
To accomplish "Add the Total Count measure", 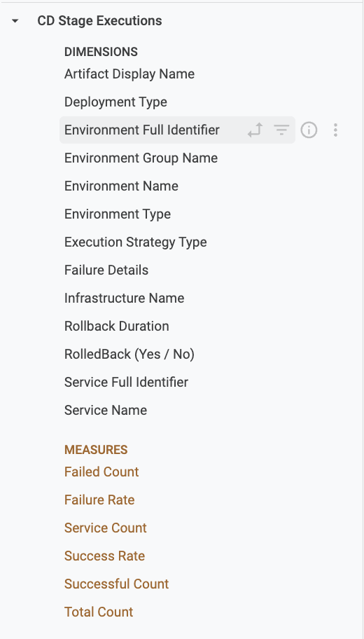I will coord(99,612).
